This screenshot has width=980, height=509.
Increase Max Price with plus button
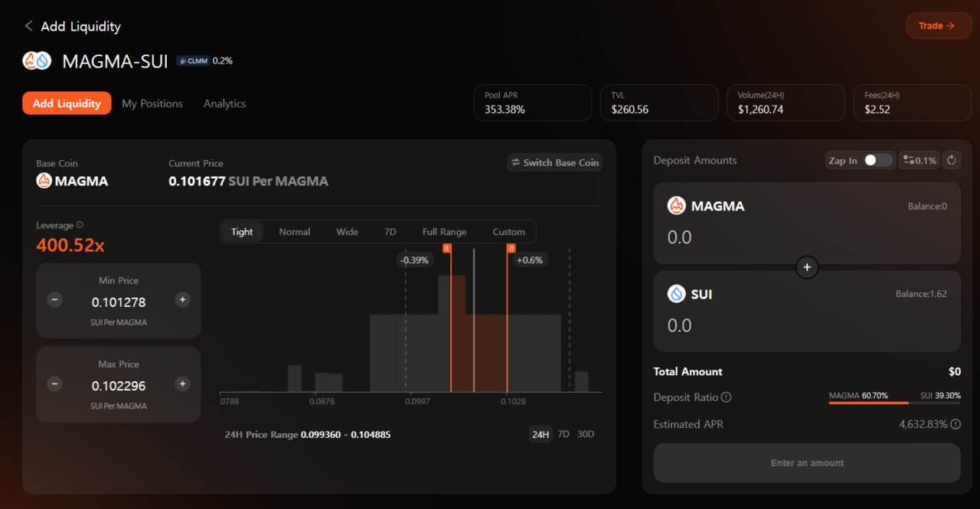[x=182, y=383]
